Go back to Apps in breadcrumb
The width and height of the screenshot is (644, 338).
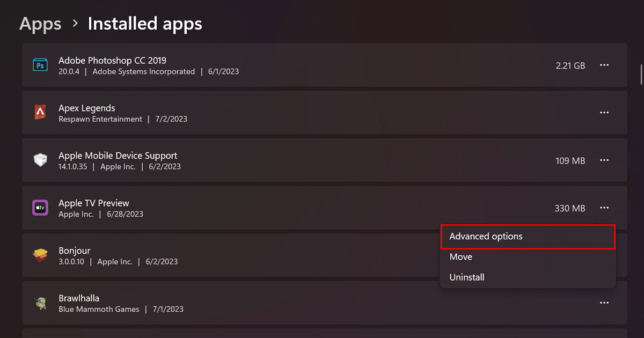[x=40, y=24]
